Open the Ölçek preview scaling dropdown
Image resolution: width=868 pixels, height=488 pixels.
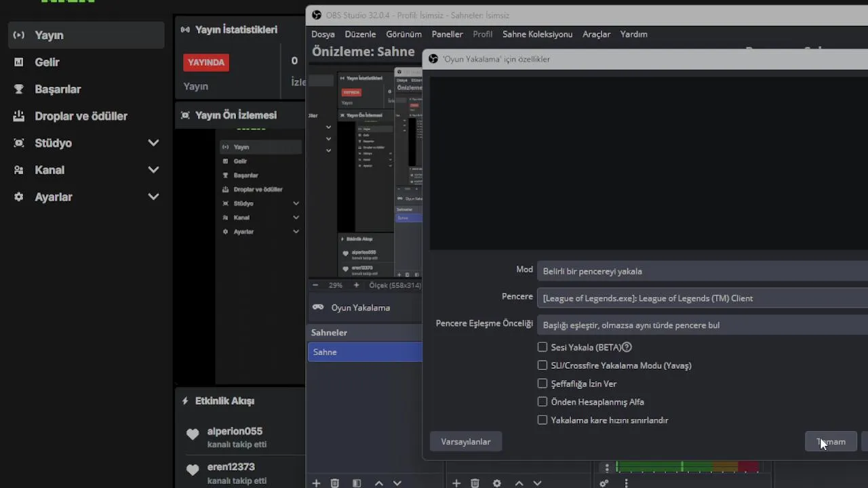395,285
